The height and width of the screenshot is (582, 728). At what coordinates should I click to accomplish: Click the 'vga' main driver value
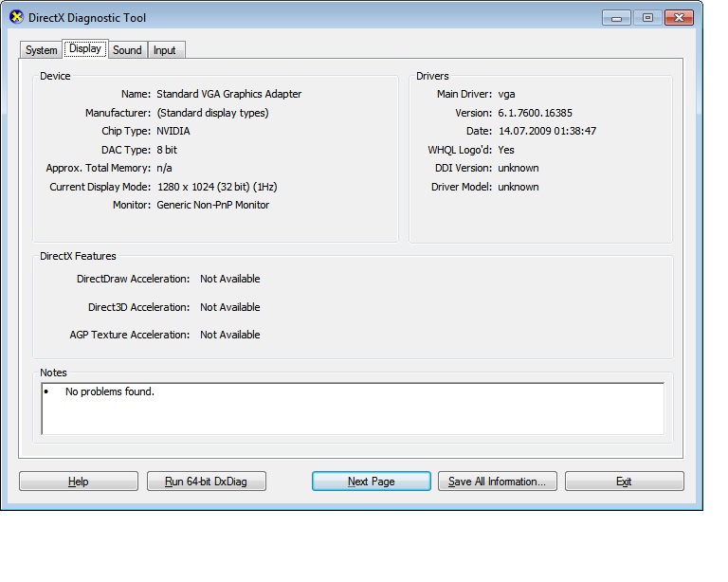tap(506, 94)
